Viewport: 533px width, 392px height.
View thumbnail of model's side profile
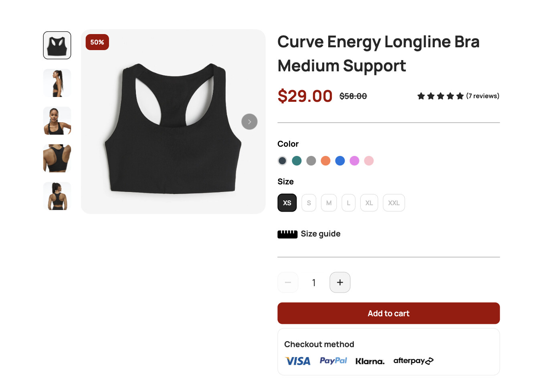click(x=57, y=83)
